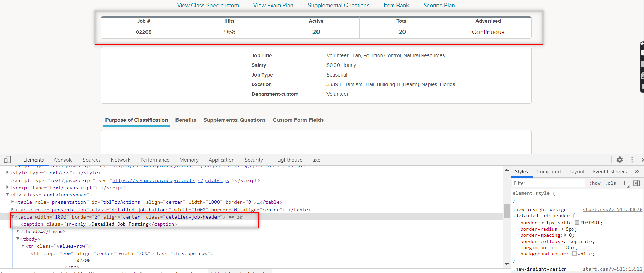Screen dimensions: 644x273
Task: Open the View Exam Plan link
Action: [273, 5]
